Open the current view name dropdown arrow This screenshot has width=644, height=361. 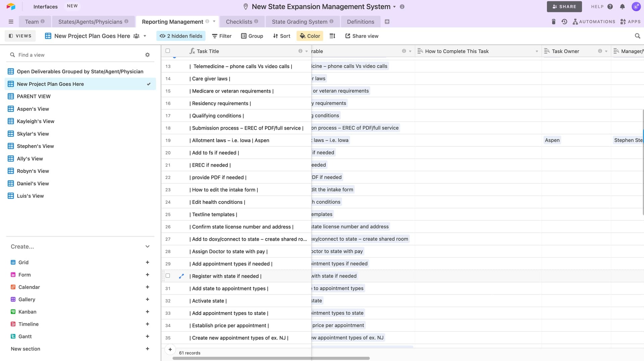[145, 36]
